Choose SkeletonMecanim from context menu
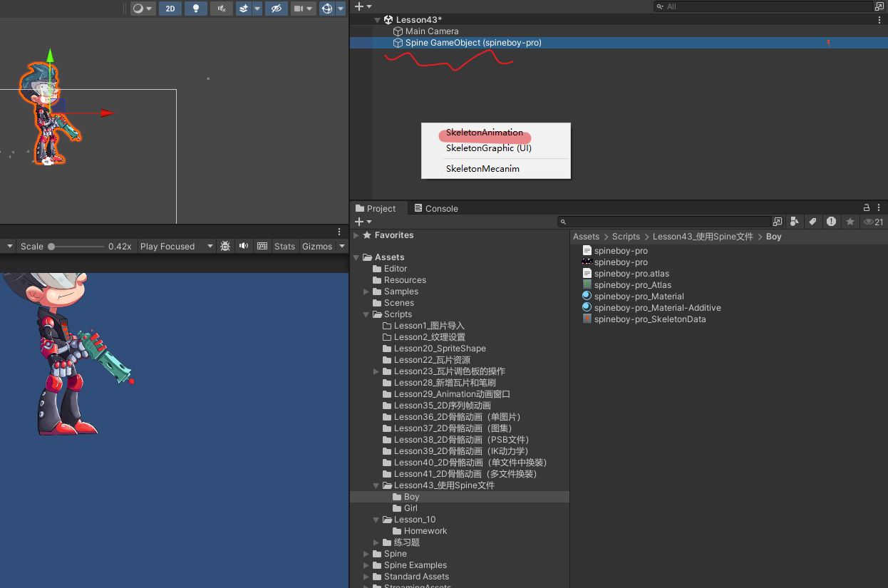The width and height of the screenshot is (888, 588). pyautogui.click(x=482, y=169)
